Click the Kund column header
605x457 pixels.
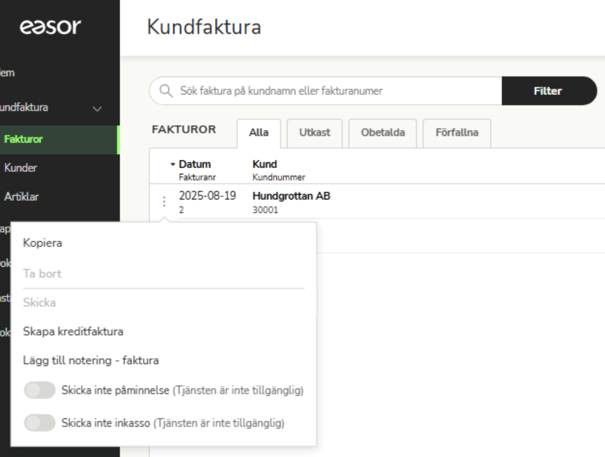click(x=265, y=164)
